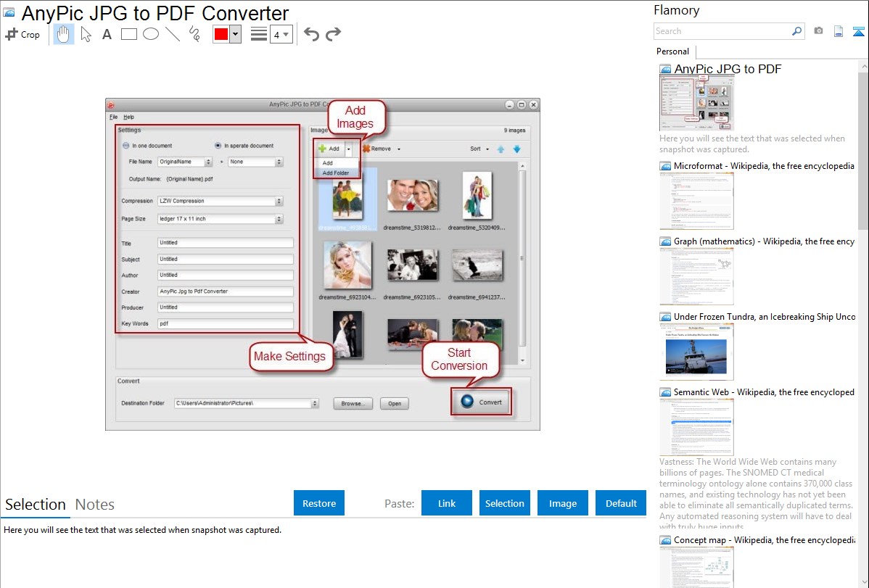Viewport: 869px width, 588px height.
Task: Undo the last annotation
Action: pos(311,34)
